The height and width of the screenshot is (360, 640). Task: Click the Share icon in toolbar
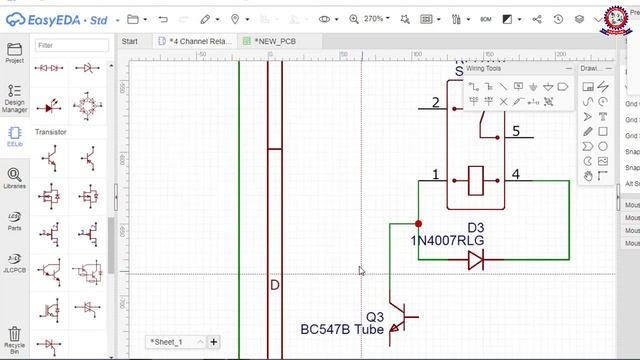(x=537, y=19)
